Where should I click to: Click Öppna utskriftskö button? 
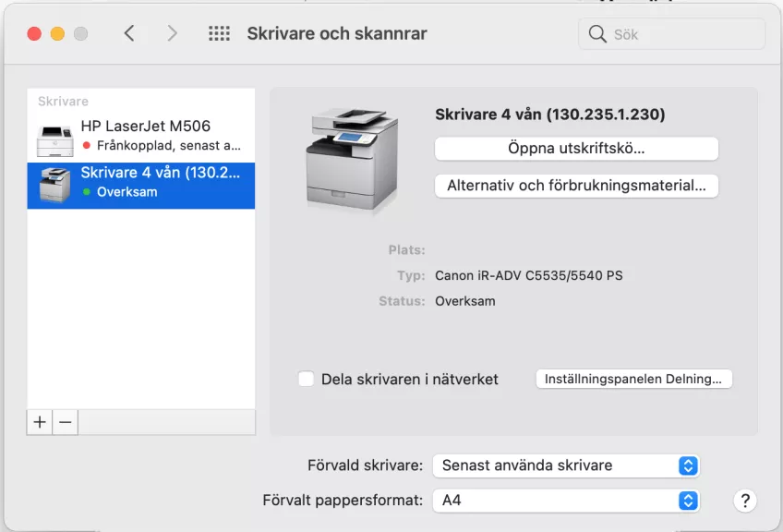click(x=576, y=148)
